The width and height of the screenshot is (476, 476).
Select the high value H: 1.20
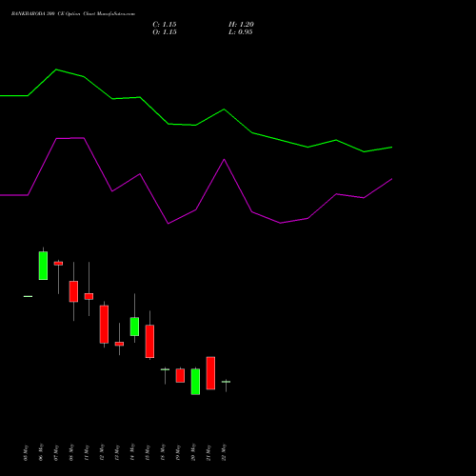click(241, 25)
